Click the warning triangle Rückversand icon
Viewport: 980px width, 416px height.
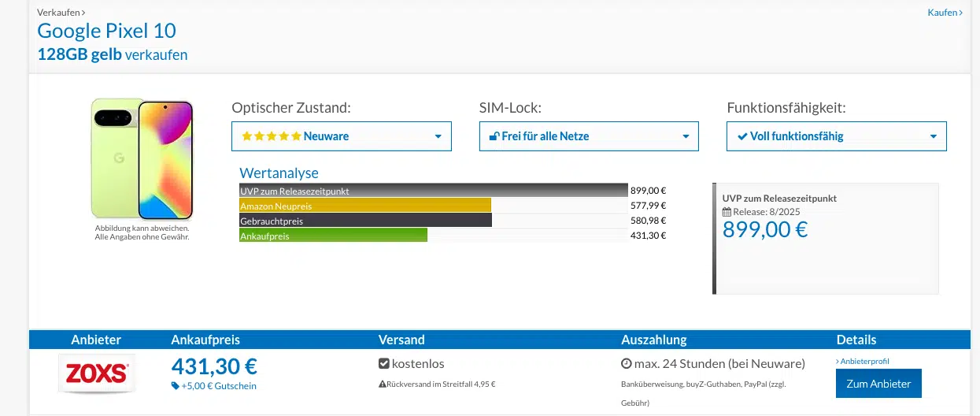pos(383,384)
